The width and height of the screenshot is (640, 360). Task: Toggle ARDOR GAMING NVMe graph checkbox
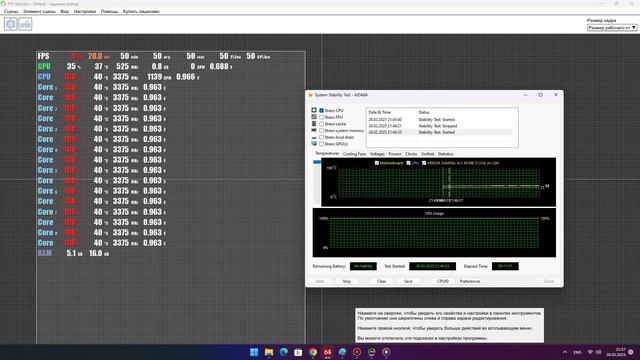(x=424, y=163)
